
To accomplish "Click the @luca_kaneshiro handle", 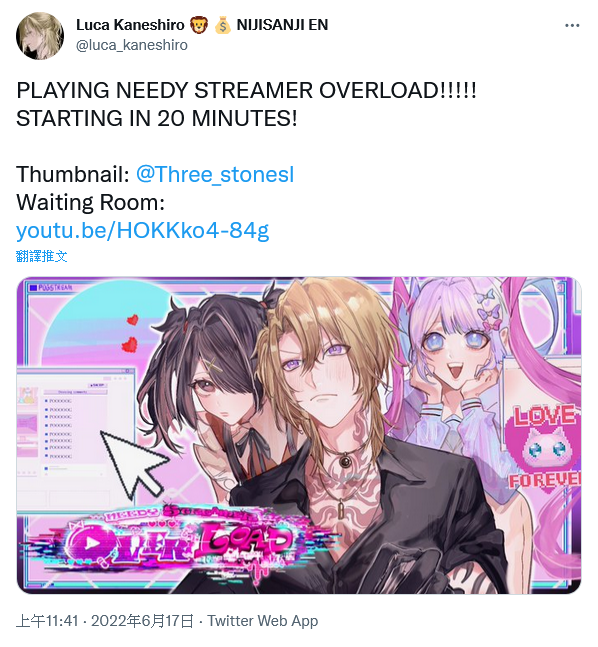I will (x=132, y=45).
